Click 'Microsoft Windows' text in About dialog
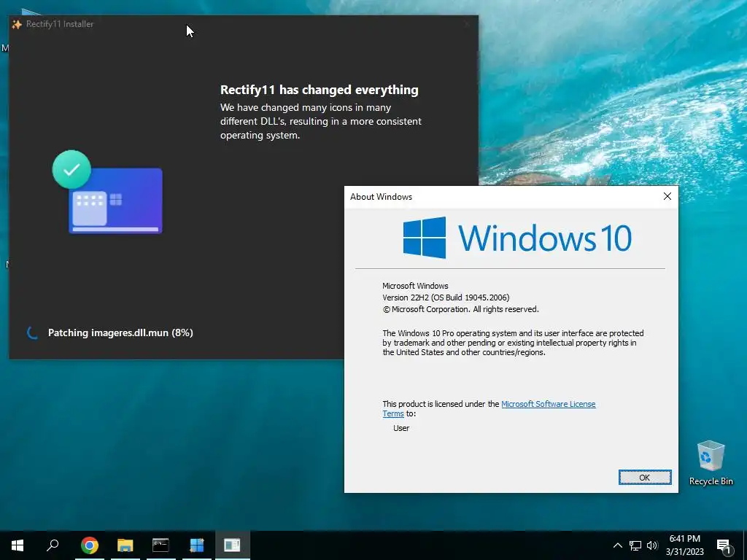This screenshot has height=560, width=747. click(x=415, y=286)
